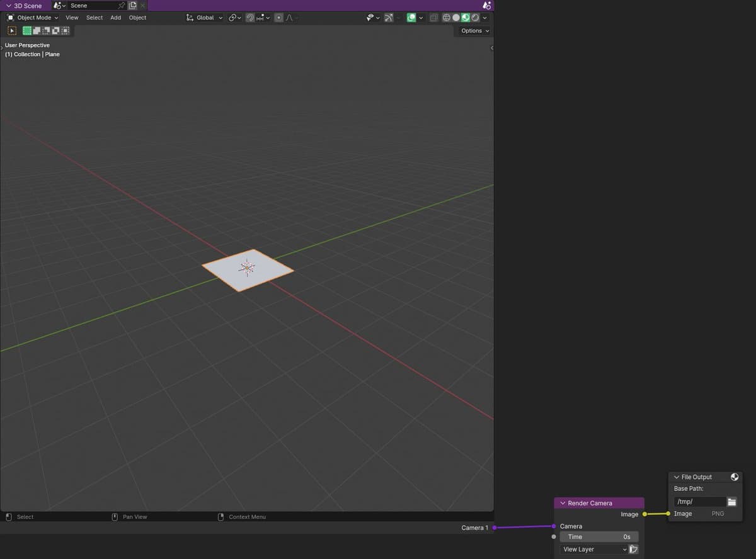Select Wireframe viewport shading mode

pos(446,18)
